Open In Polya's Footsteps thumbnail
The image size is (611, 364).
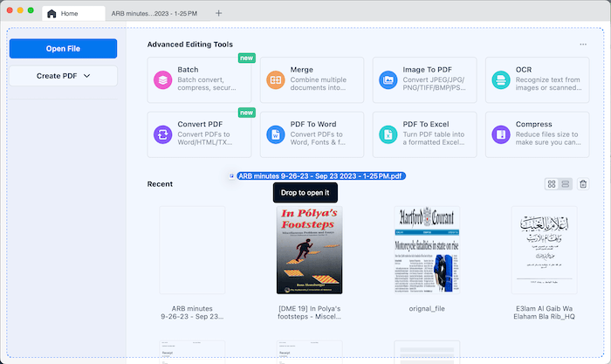[x=309, y=250]
